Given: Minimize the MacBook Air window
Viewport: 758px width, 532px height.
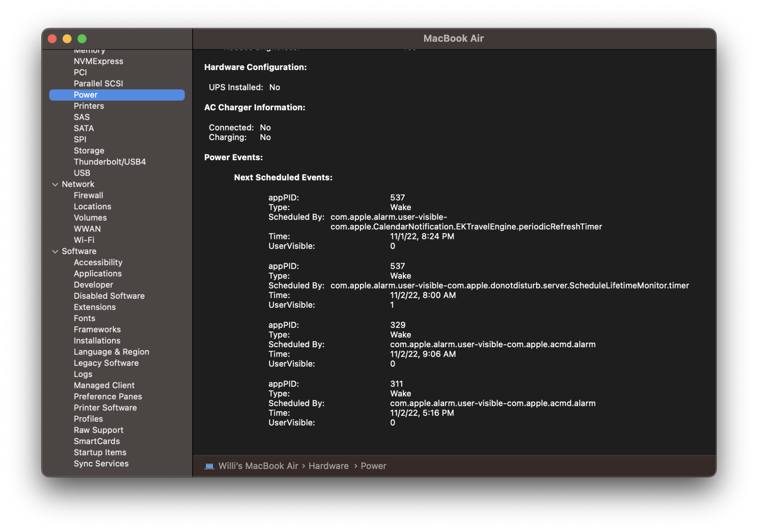Looking at the screenshot, I should coord(67,39).
